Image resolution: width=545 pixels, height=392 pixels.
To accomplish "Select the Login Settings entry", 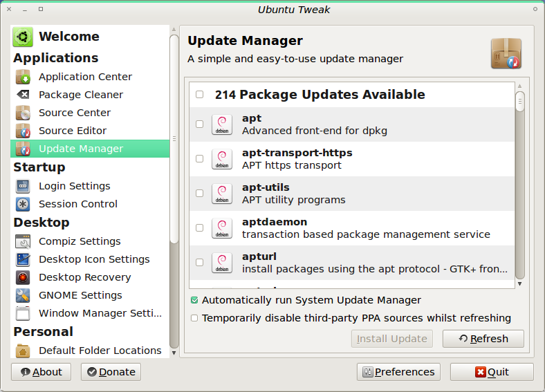I will (x=90, y=186).
